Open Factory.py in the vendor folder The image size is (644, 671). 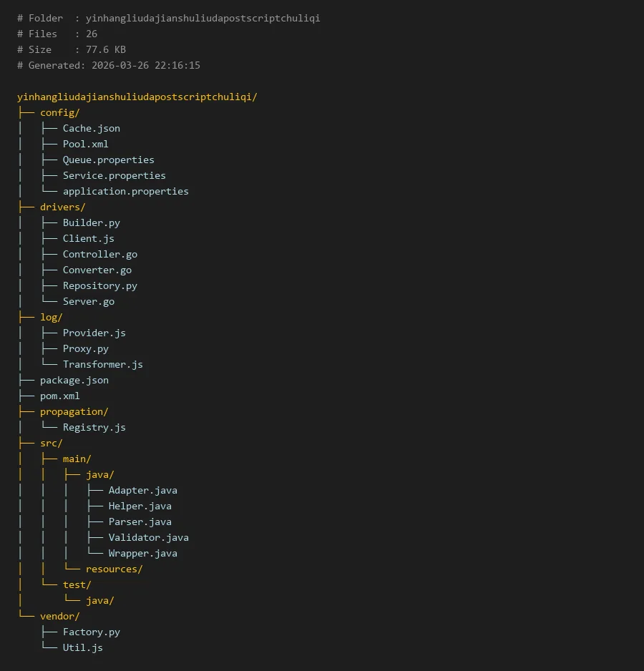coord(91,632)
